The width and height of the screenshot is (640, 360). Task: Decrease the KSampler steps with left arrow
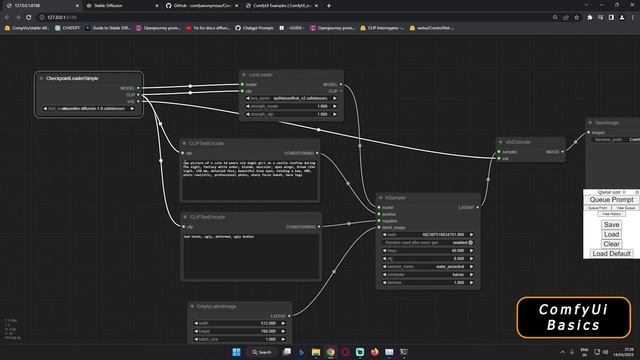[384, 251]
